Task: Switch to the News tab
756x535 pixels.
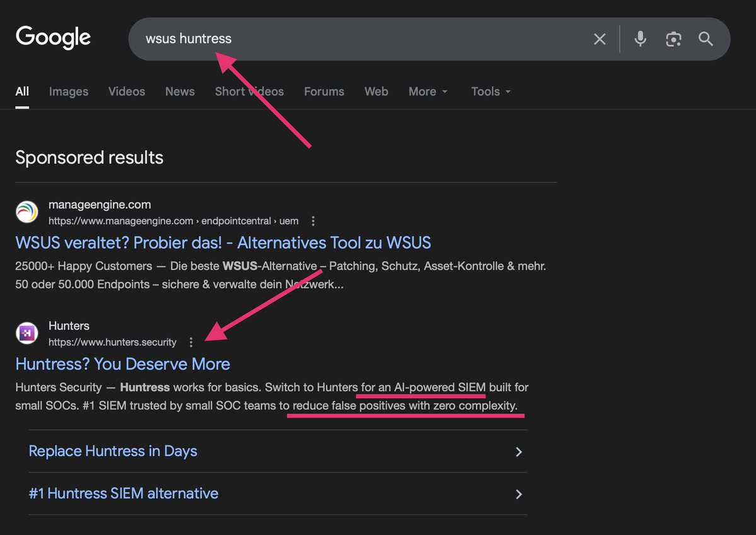Action: [x=180, y=91]
